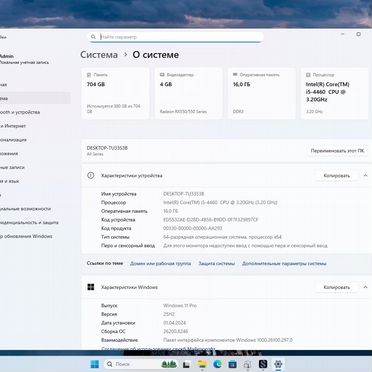
Task: Select the Версия value 25H2
Action: (x=169, y=314)
